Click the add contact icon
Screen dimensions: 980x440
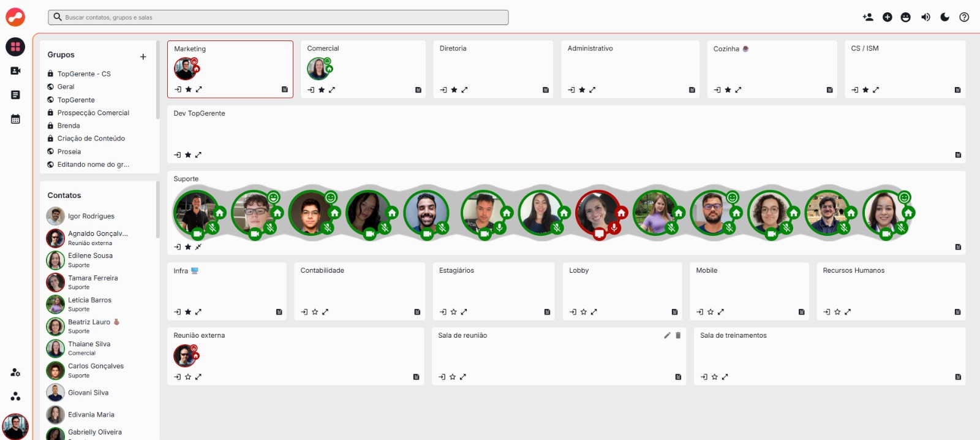[868, 17]
